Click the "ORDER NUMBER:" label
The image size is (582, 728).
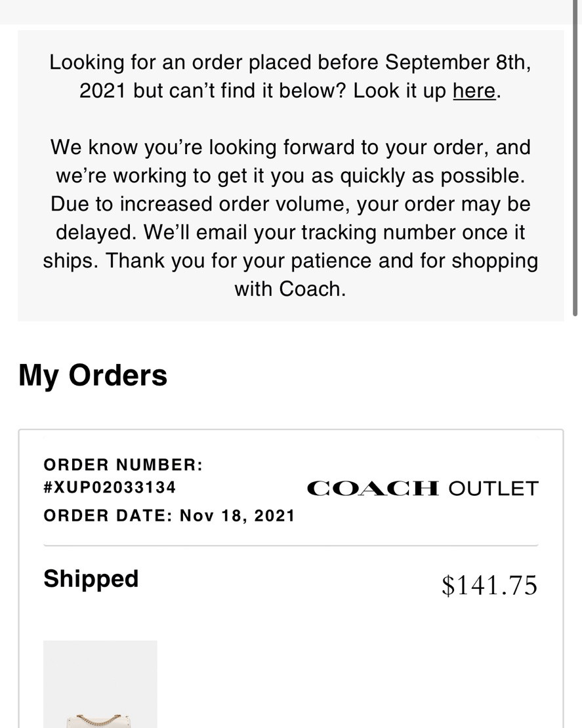pos(123,465)
